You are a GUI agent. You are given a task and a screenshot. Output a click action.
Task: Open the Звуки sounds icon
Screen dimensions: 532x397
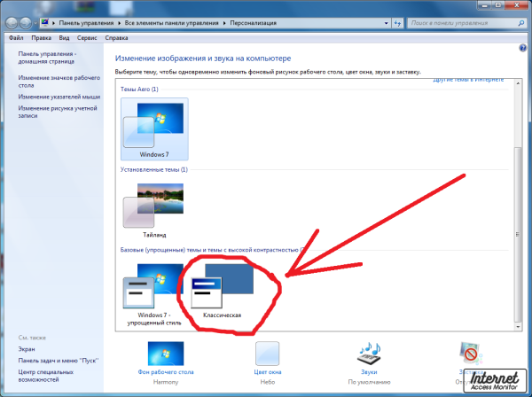point(369,354)
